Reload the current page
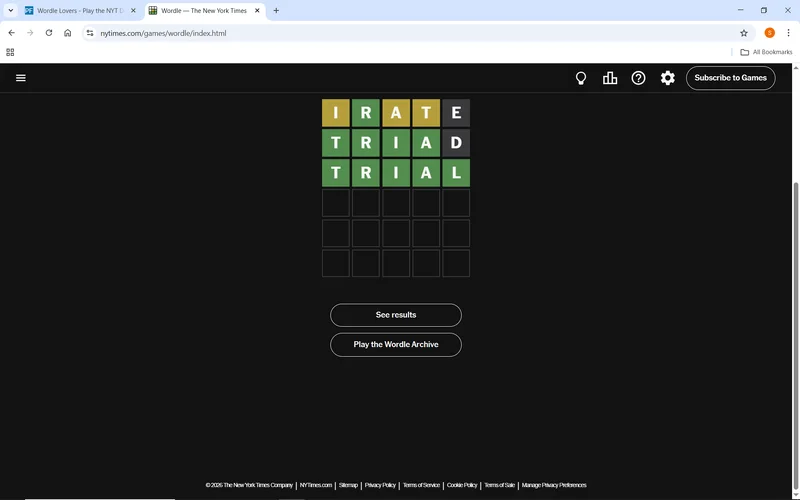Image resolution: width=800 pixels, height=500 pixels. point(49,33)
